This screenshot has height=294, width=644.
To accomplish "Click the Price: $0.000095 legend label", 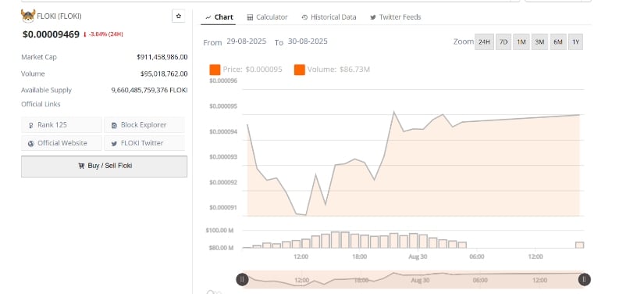I will point(253,70).
